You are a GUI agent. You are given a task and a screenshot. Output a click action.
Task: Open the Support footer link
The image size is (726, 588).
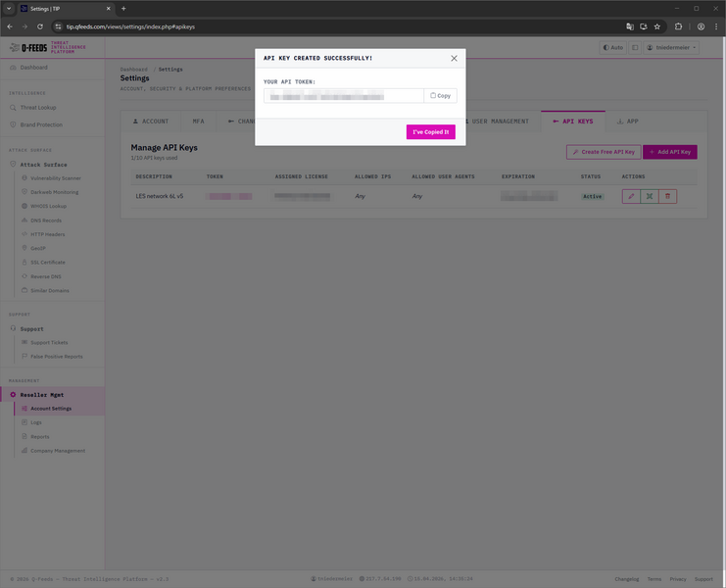coord(703,579)
